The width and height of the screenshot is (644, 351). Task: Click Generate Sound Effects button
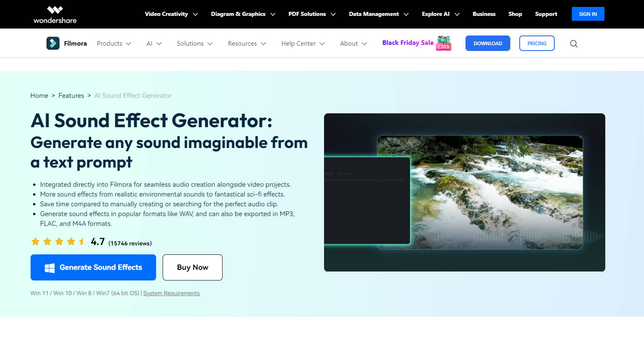[x=93, y=267]
